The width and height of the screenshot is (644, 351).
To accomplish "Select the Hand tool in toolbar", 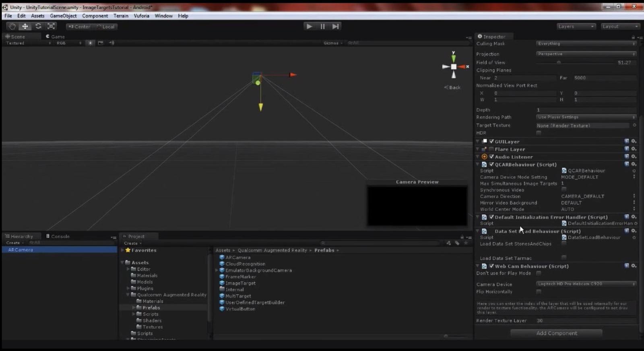I will click(12, 26).
